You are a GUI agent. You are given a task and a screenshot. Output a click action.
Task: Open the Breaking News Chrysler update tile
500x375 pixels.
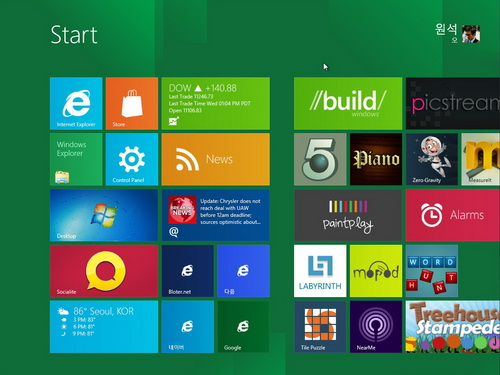[x=216, y=215]
